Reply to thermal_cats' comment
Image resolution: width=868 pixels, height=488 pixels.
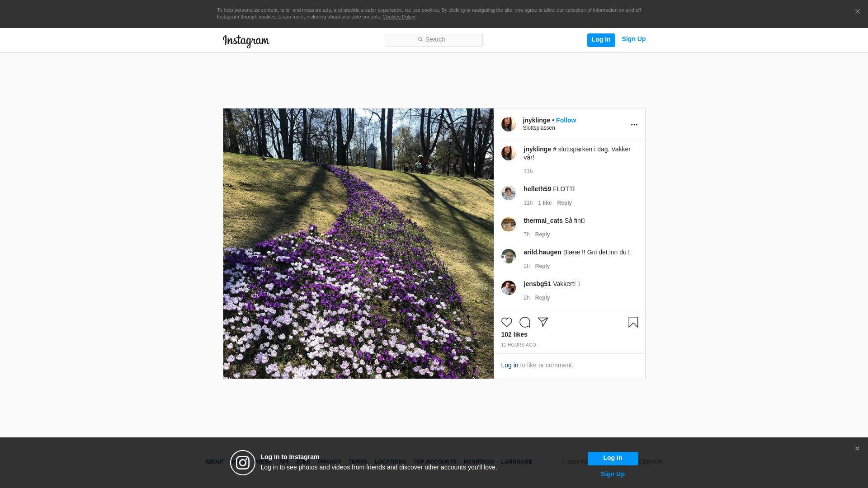[542, 235]
